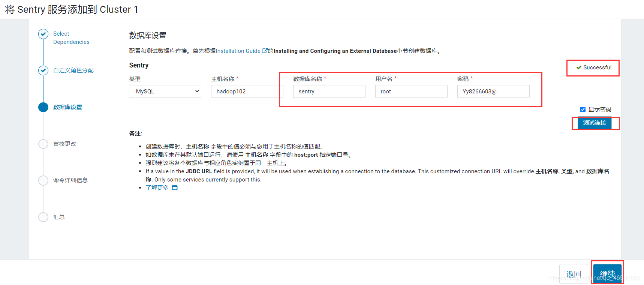Click the 数据库设置 current step circle
The image size is (644, 285).
point(43,107)
